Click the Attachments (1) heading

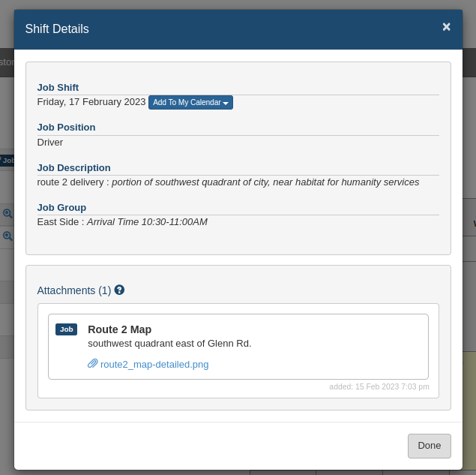tap(74, 290)
